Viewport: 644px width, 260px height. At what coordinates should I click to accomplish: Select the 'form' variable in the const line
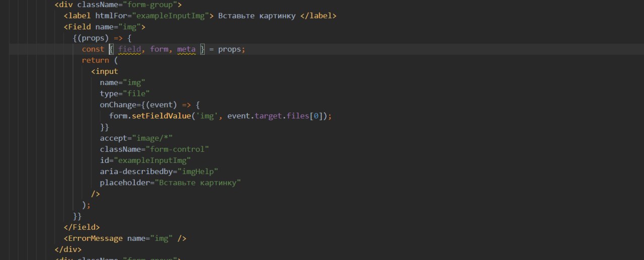coord(159,49)
